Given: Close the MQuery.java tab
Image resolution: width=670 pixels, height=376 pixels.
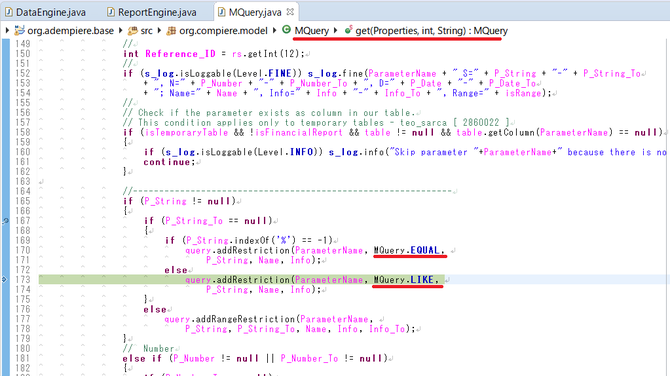Looking at the screenshot, I should coord(290,12).
